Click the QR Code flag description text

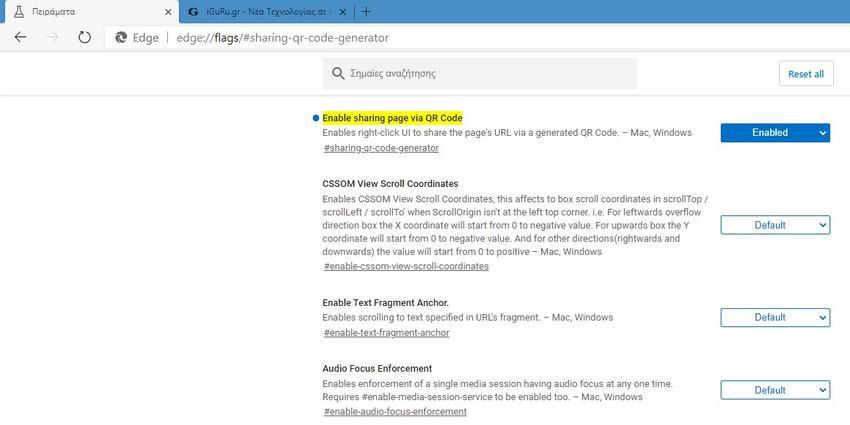[x=507, y=133]
